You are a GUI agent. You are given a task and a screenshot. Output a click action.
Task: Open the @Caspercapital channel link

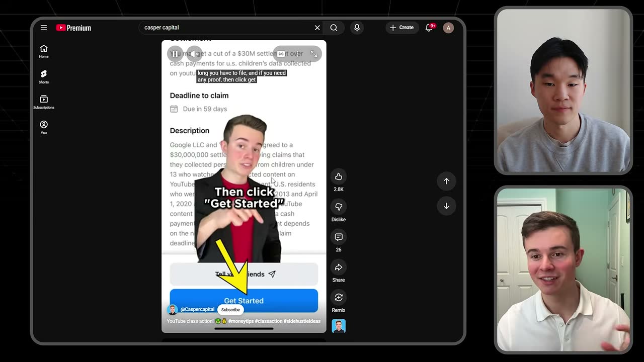click(197, 309)
